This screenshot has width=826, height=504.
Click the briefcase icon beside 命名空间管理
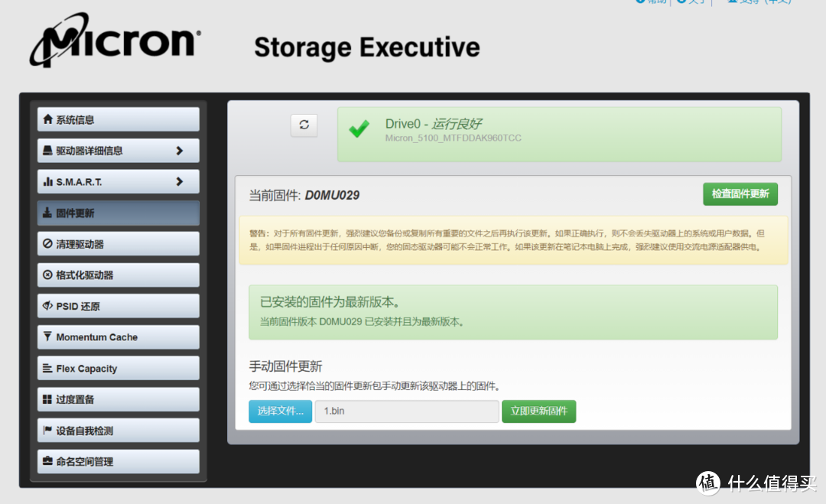[48, 462]
